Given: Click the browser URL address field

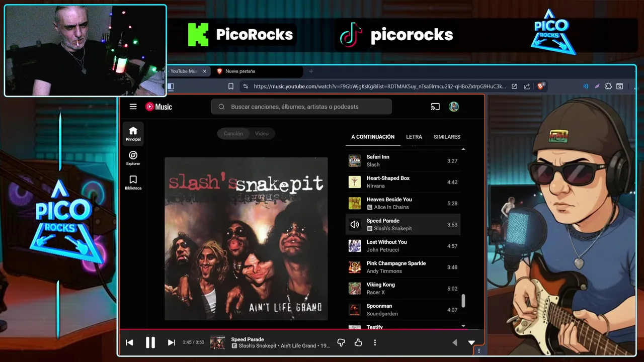Looking at the screenshot, I should coord(379,86).
